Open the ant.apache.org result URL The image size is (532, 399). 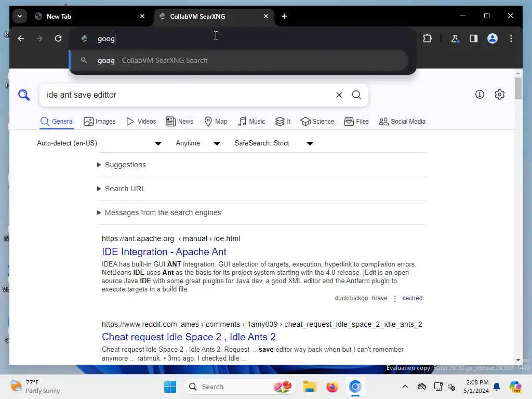pos(171,238)
